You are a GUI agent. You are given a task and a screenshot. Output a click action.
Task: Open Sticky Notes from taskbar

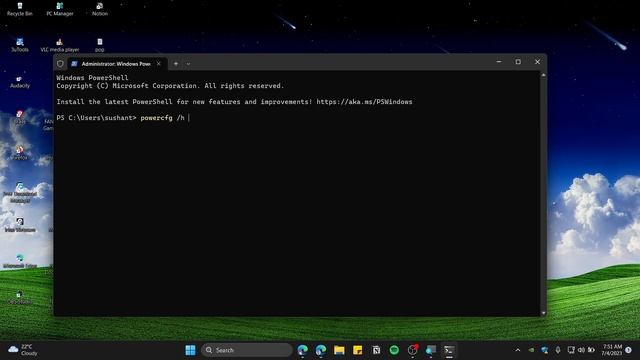click(358, 350)
